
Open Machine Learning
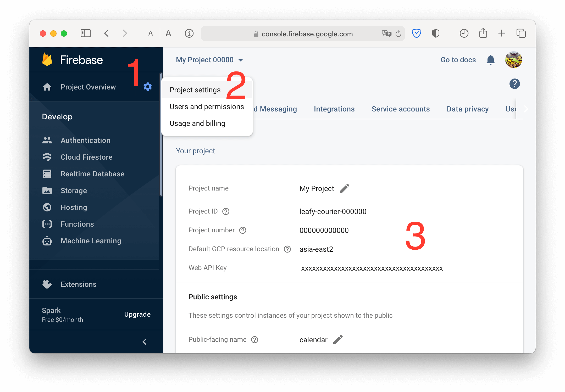click(91, 241)
